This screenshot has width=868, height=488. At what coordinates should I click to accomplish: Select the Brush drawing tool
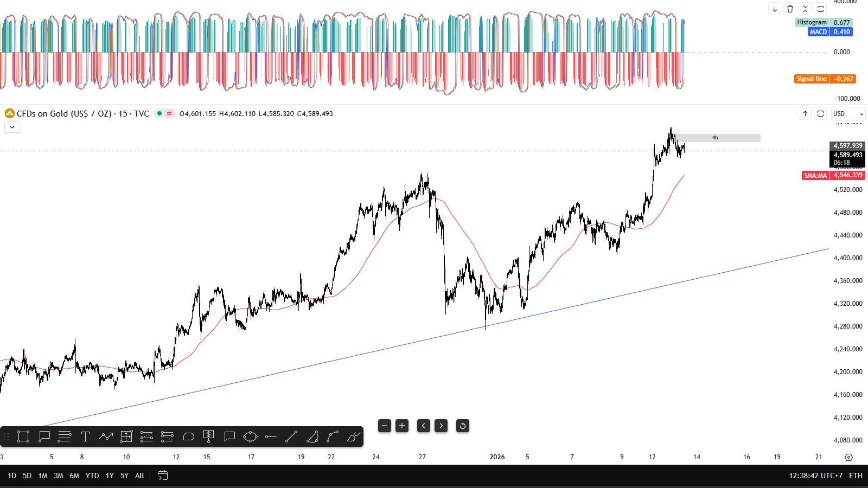click(353, 436)
